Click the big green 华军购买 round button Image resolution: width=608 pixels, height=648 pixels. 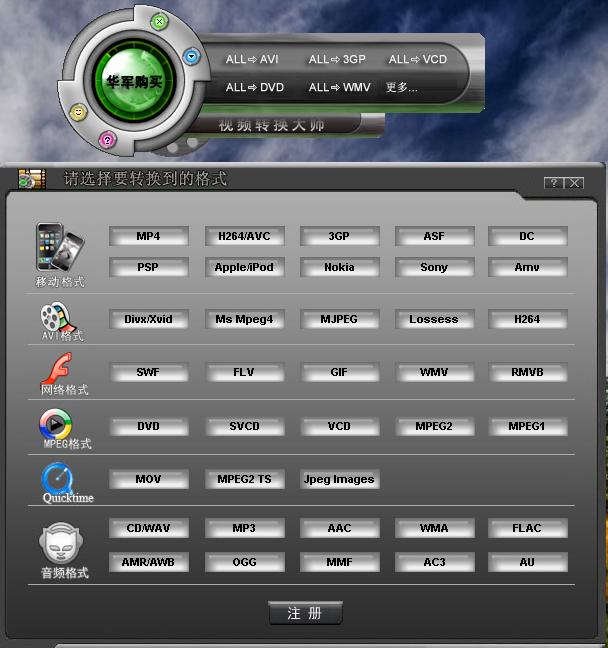[134, 81]
